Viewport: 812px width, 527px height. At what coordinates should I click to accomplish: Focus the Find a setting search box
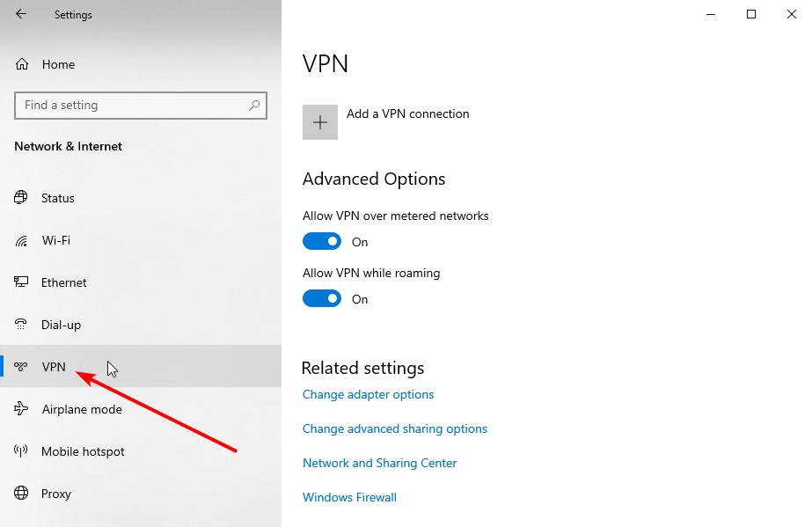pos(132,106)
